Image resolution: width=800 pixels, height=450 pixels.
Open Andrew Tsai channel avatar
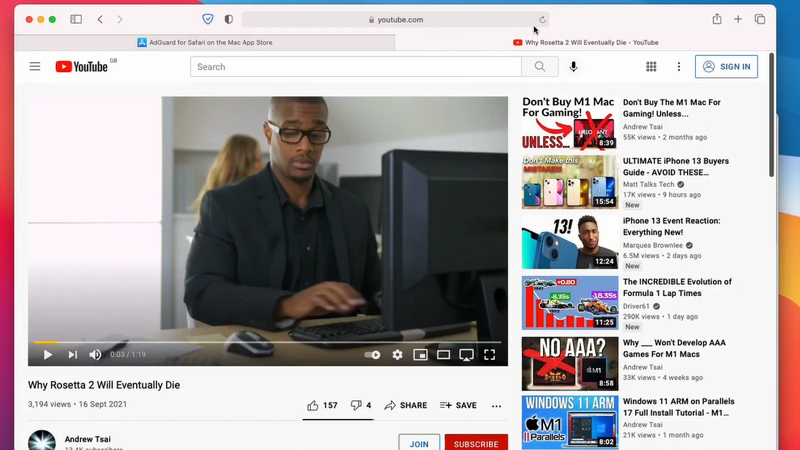pos(42,440)
